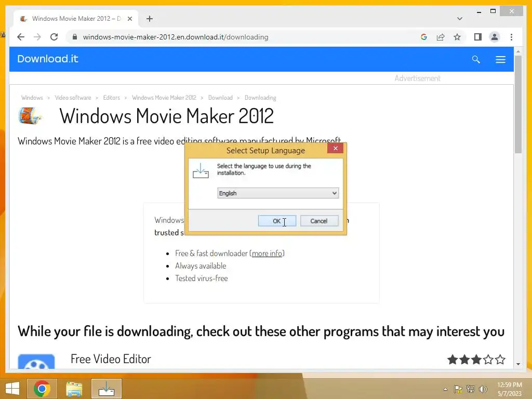Open File Explorer from taskbar
The height and width of the screenshot is (399, 532).
tap(74, 389)
